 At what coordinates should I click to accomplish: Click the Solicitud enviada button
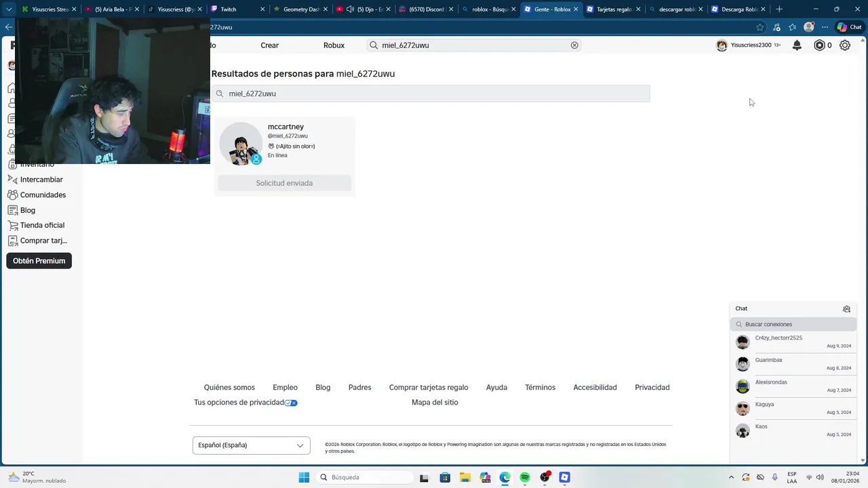(284, 183)
